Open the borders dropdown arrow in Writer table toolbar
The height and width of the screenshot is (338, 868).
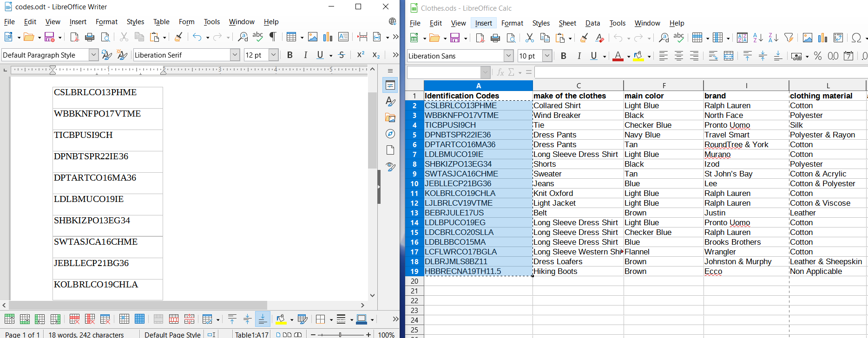(331, 319)
